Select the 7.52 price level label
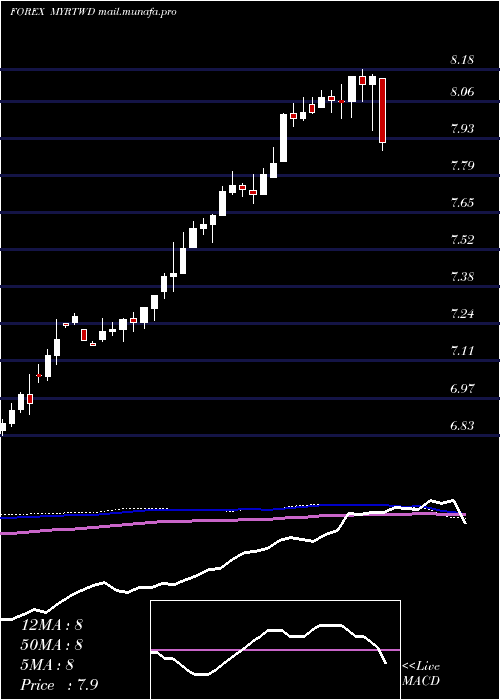Image resolution: width=500 pixels, height=700 pixels. 462,240
